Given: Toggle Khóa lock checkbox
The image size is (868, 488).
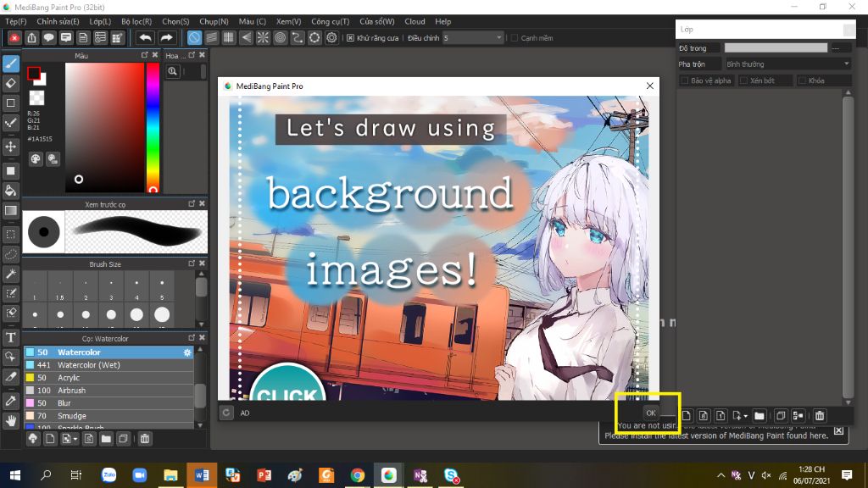Looking at the screenshot, I should (802, 80).
